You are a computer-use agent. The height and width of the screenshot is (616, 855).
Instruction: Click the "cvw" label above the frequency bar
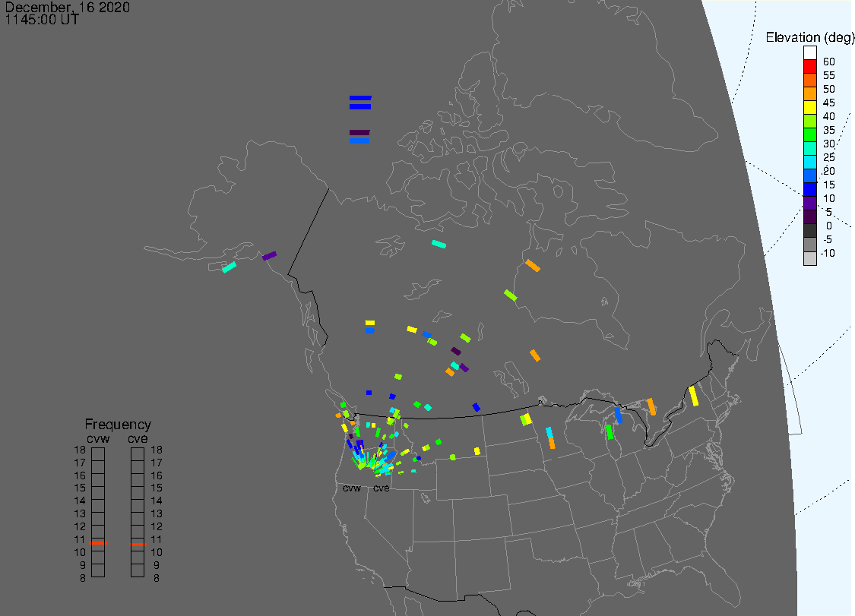(98, 439)
